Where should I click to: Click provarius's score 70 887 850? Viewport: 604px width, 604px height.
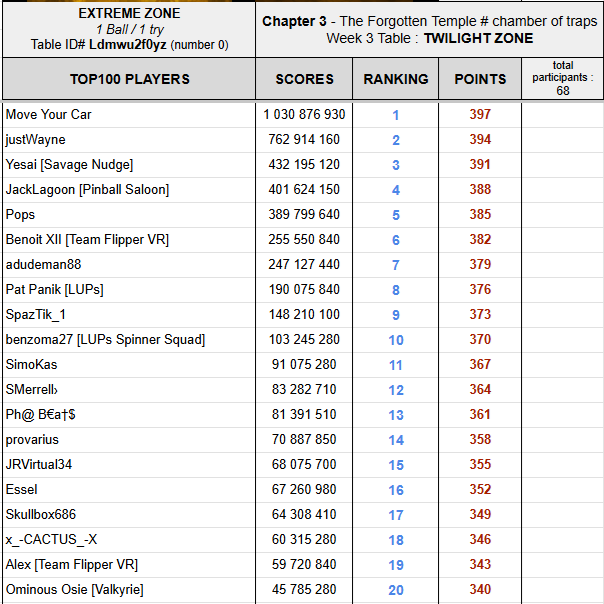tap(304, 440)
